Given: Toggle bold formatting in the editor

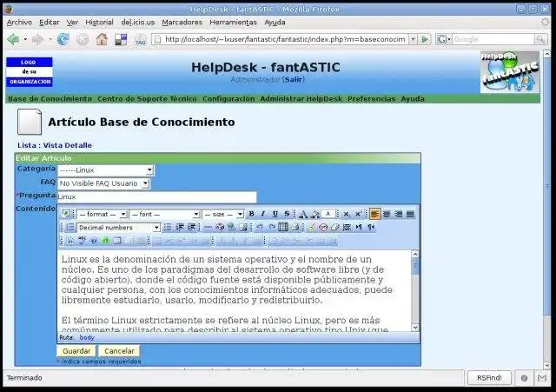Looking at the screenshot, I should (251, 214).
